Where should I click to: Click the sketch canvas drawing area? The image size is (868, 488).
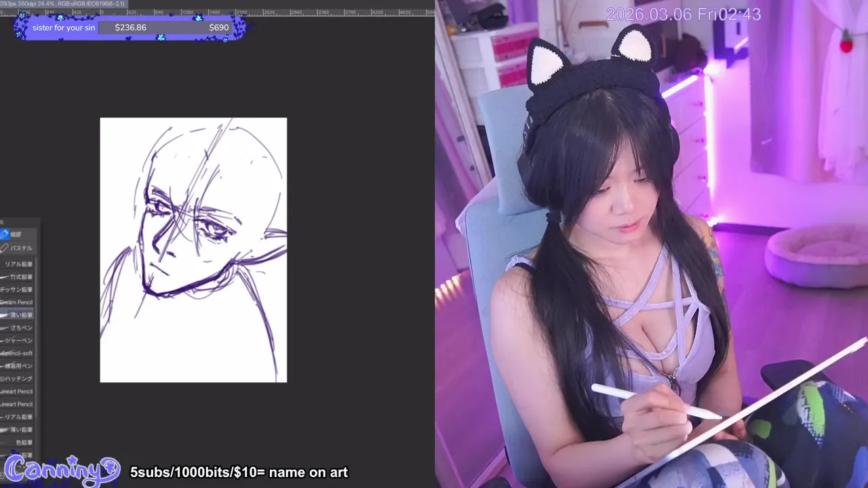coord(193,250)
